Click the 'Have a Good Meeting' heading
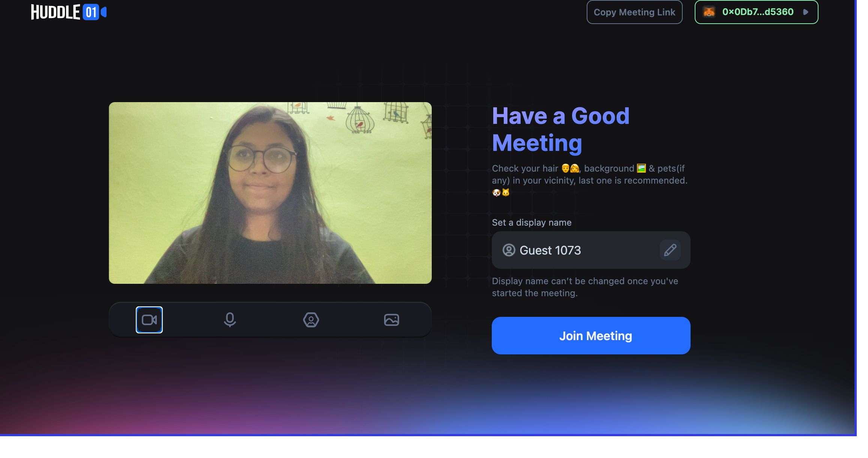The image size is (868, 458). 561,130
